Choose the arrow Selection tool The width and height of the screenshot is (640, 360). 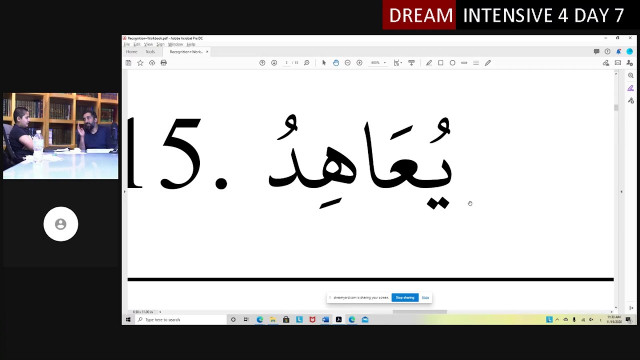tap(324, 63)
